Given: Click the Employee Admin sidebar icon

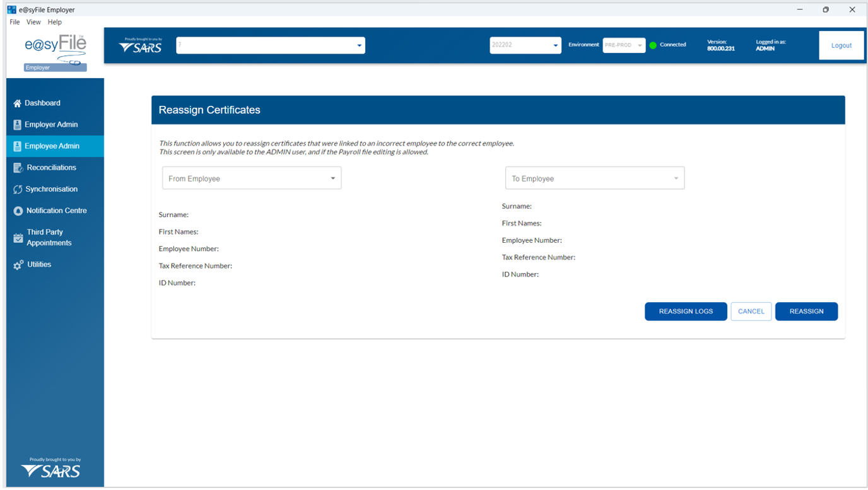Looking at the screenshot, I should [18, 146].
